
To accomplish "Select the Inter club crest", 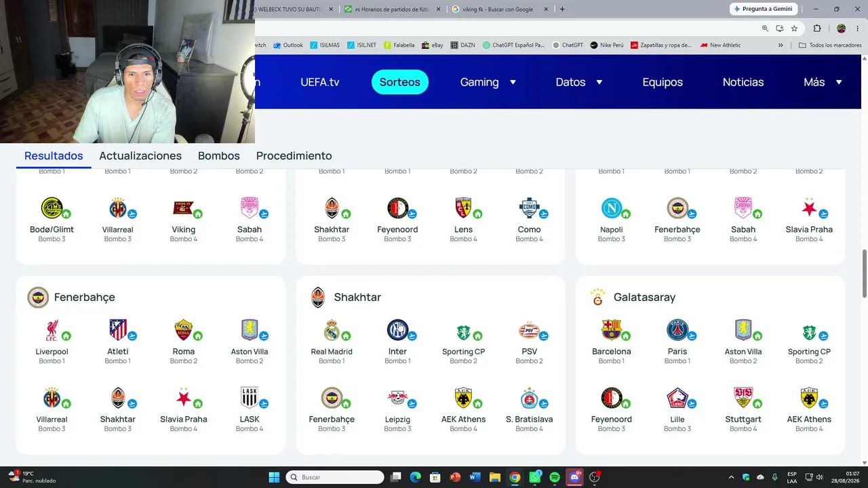I will point(397,330).
